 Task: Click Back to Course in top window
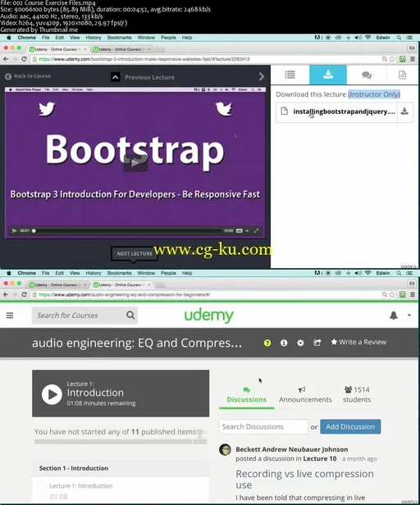tap(28, 76)
